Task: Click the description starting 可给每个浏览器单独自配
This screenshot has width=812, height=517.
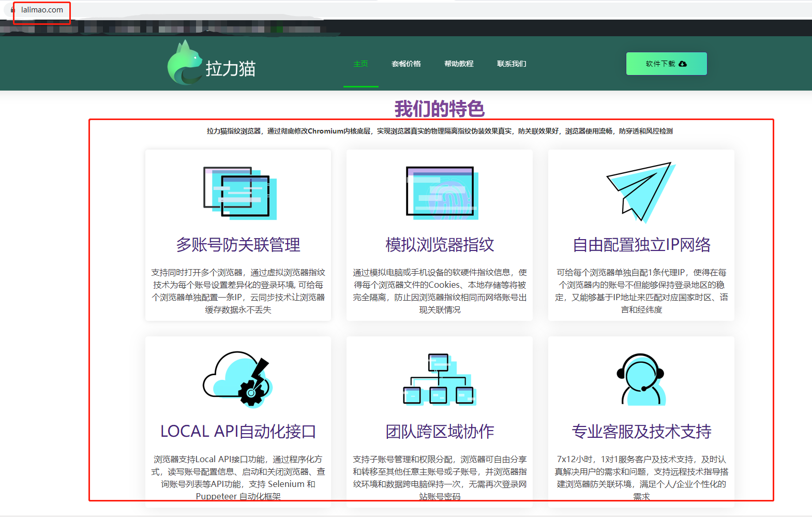Action: point(641,291)
